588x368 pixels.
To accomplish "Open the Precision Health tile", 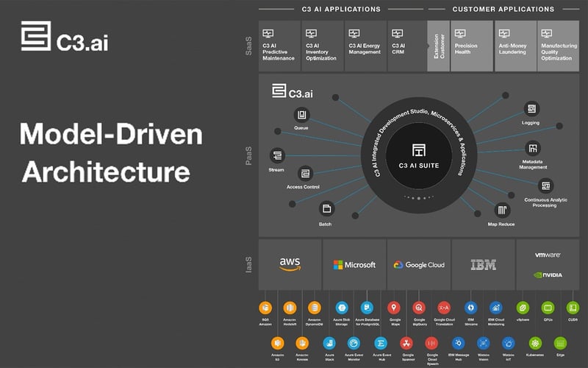I will click(472, 46).
